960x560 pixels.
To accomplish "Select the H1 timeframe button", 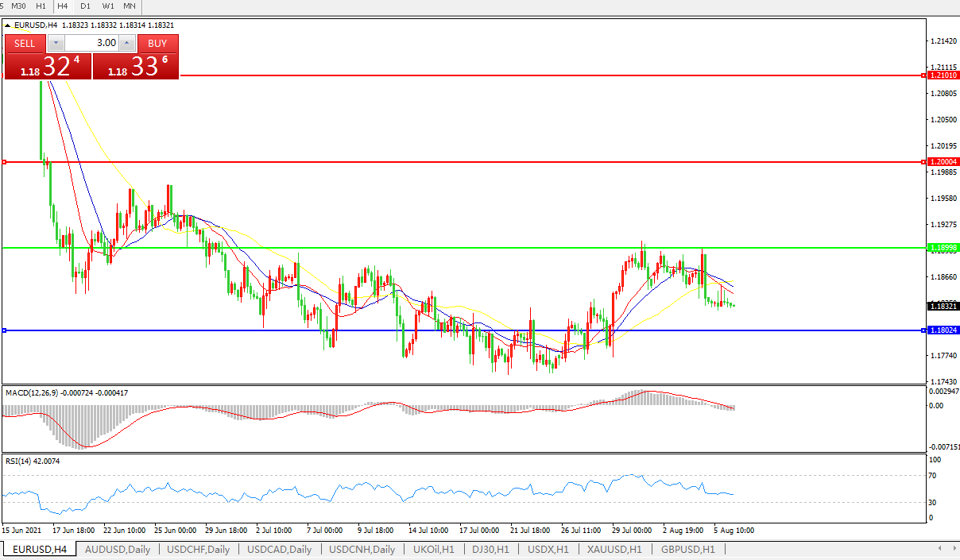I will click(41, 6).
